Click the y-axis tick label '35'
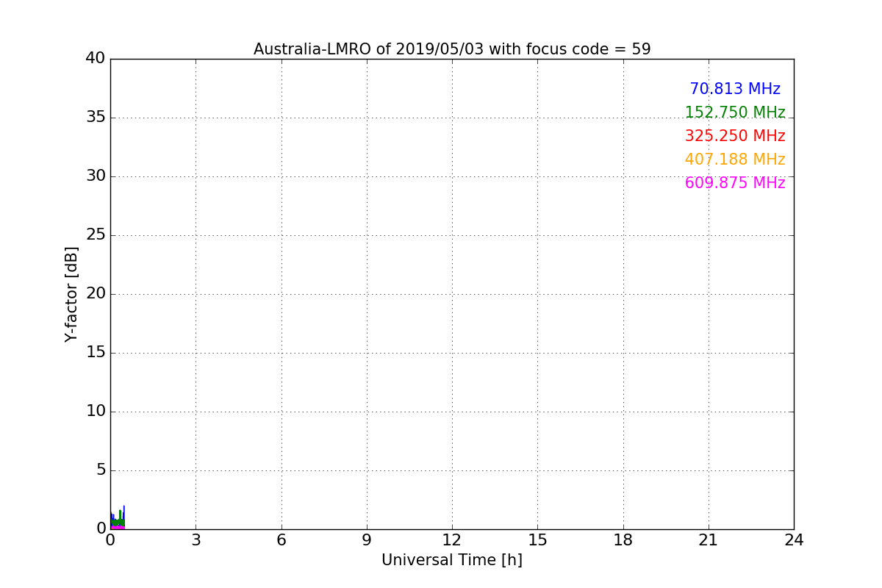Viewport: 882px width, 588px height. (96, 117)
